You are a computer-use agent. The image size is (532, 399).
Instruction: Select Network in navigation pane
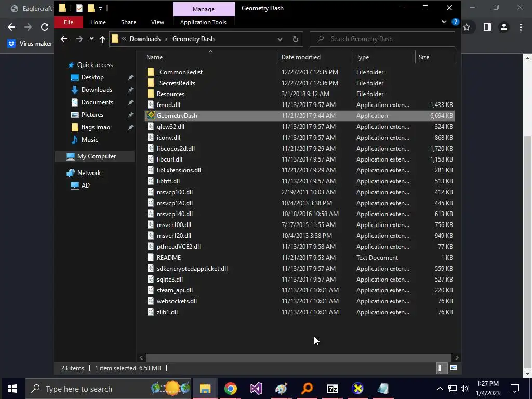tap(89, 173)
